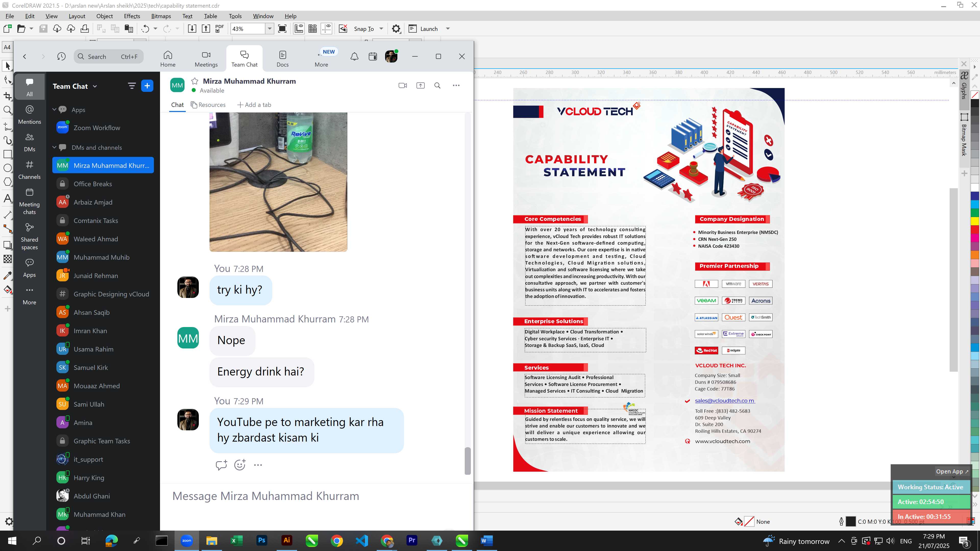Open the Snap To dropdown

[381, 29]
